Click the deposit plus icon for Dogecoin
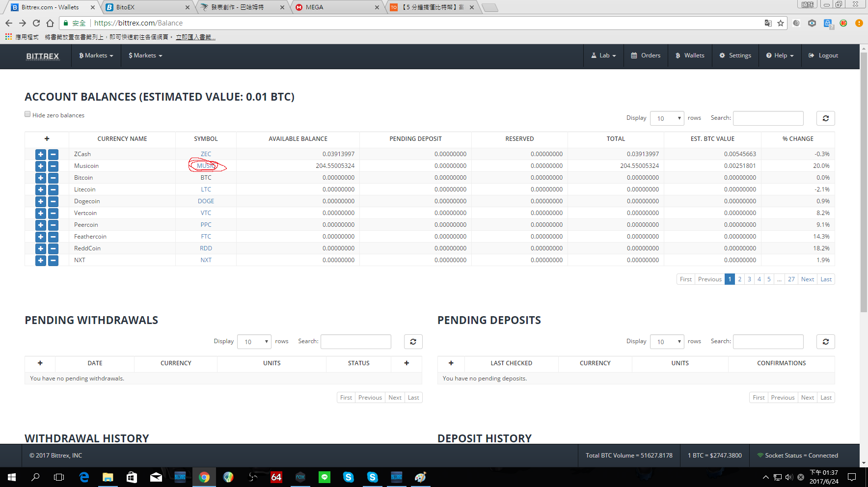Image resolution: width=868 pixels, height=487 pixels. [x=41, y=201]
